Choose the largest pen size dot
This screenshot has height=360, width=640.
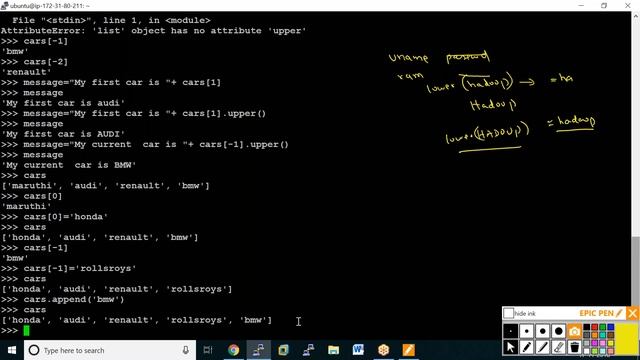coord(558,331)
